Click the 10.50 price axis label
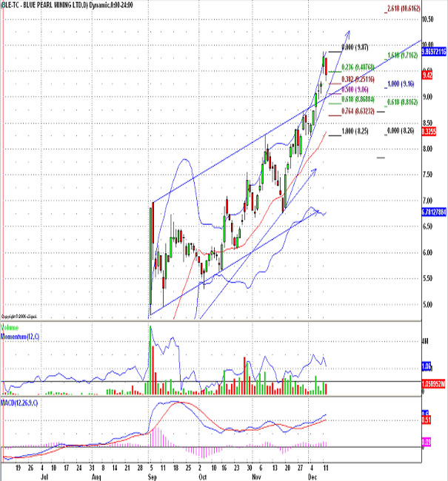This screenshot has height=481, width=448. click(x=427, y=19)
